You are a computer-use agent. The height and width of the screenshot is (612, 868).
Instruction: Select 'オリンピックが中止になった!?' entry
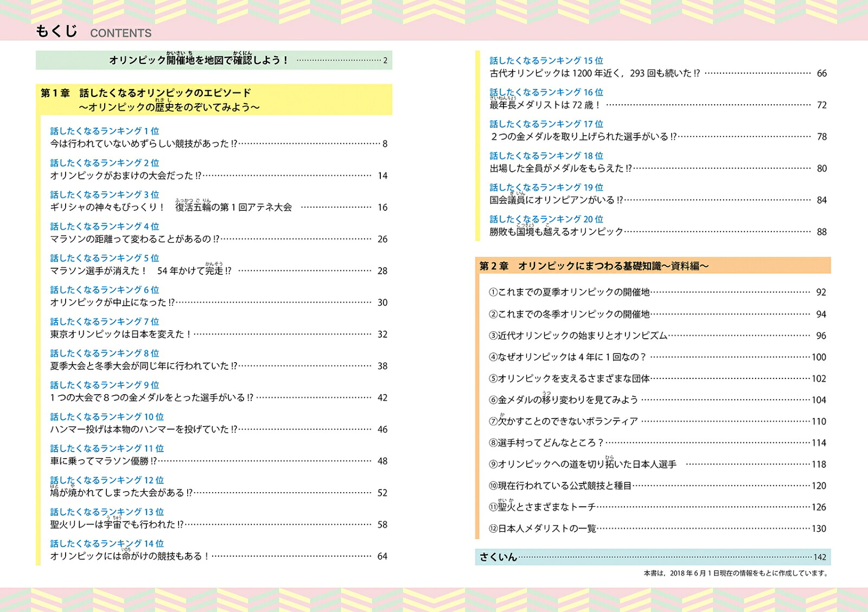click(219, 302)
